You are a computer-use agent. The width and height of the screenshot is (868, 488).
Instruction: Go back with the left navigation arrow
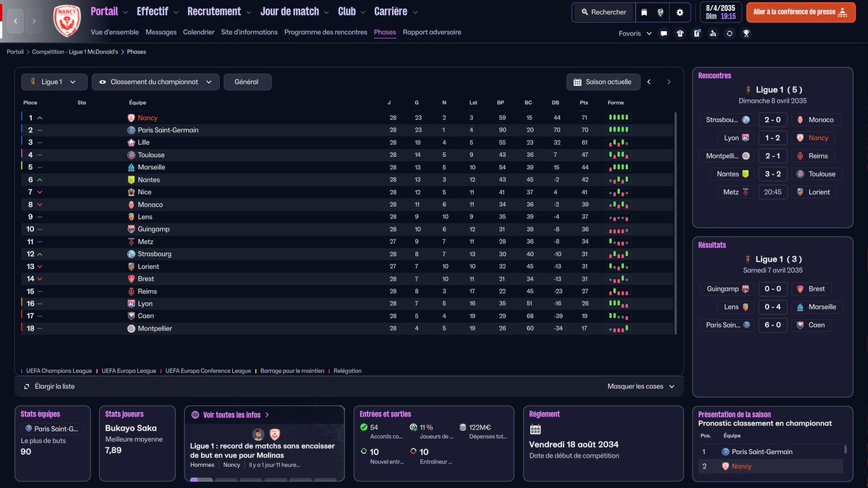[16, 22]
